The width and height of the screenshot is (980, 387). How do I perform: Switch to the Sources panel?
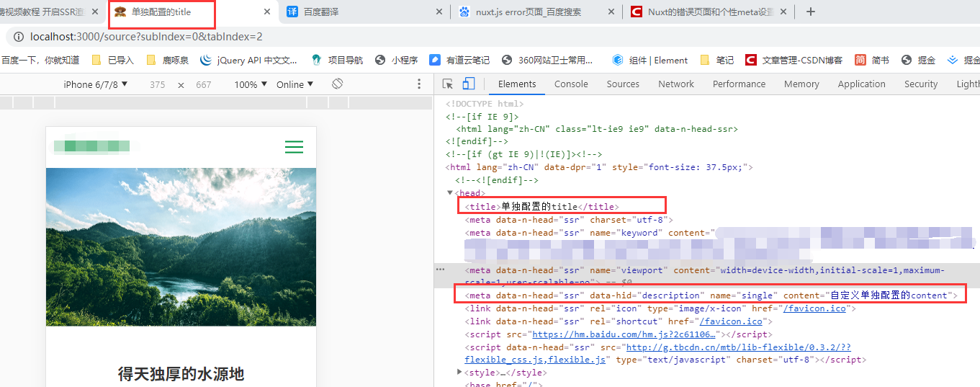(x=623, y=84)
